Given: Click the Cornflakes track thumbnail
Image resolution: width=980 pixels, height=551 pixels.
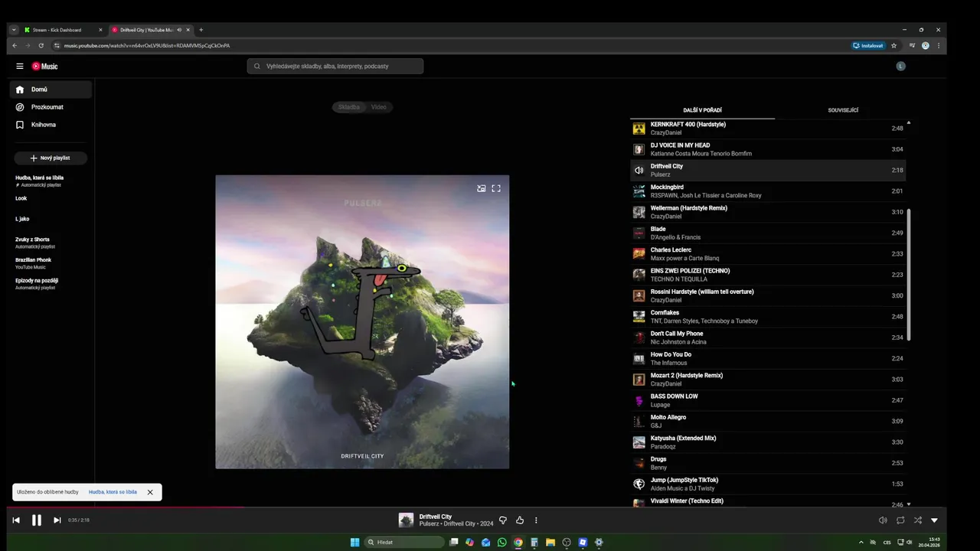Looking at the screenshot, I should (639, 317).
